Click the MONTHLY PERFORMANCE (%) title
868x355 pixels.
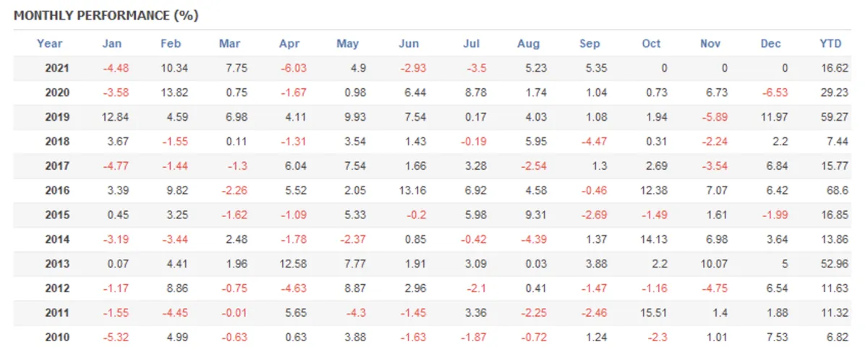[x=106, y=15]
